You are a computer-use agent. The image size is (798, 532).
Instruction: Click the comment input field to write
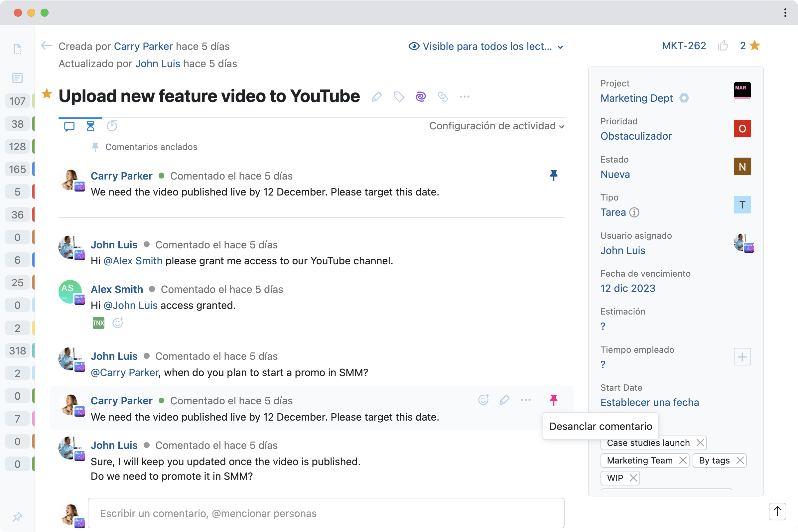click(326, 513)
